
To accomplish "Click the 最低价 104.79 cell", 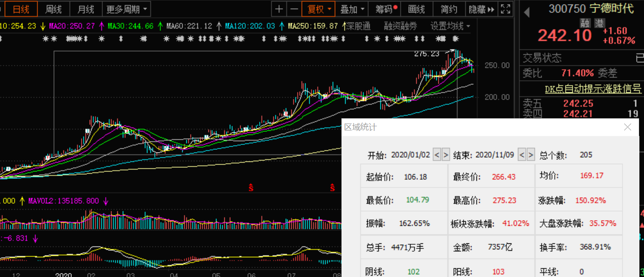I will coord(404,200).
